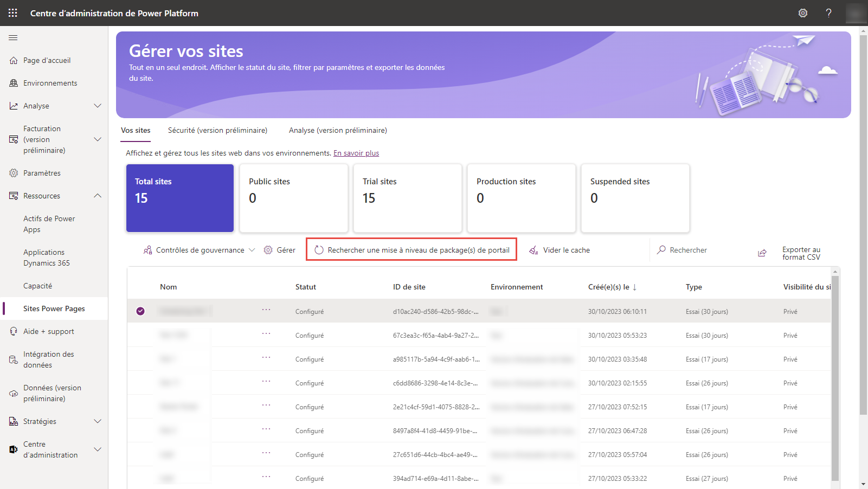The image size is (868, 489).
Task: Select the Total sites filter card
Action: coord(179,198)
